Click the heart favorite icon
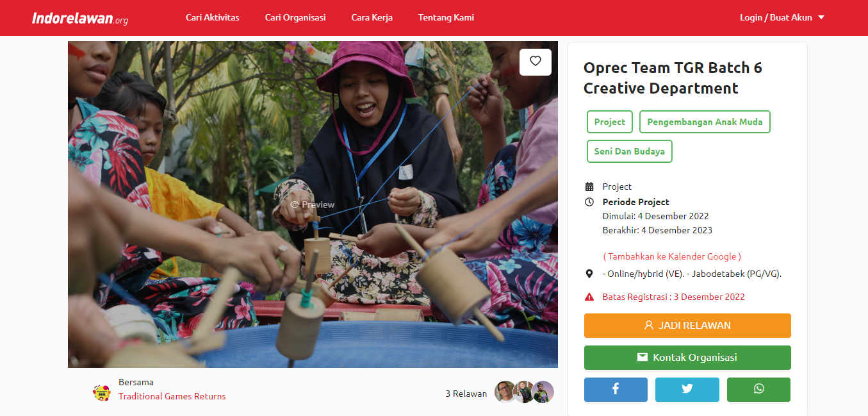Image resolution: width=868 pixels, height=416 pixels. pos(536,62)
